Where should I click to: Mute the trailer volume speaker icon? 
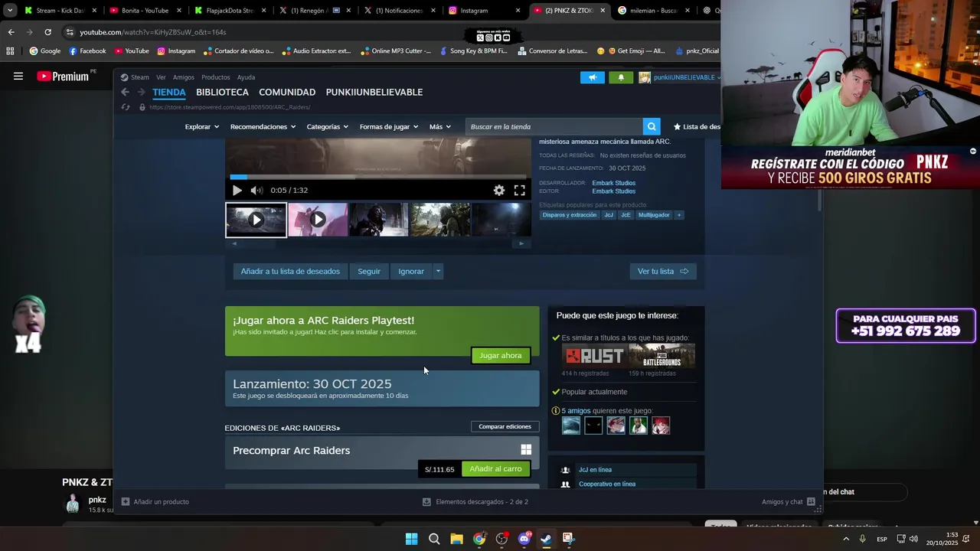pos(256,191)
